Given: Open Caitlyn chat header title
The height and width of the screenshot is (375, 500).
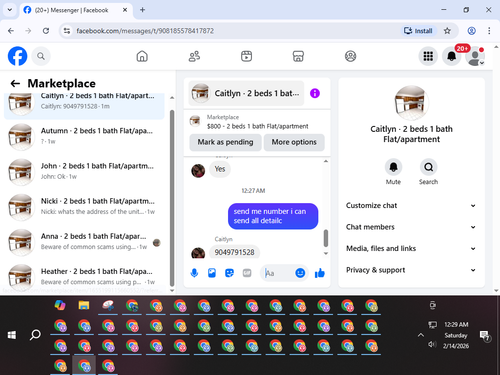Looking at the screenshot, I should [x=246, y=93].
